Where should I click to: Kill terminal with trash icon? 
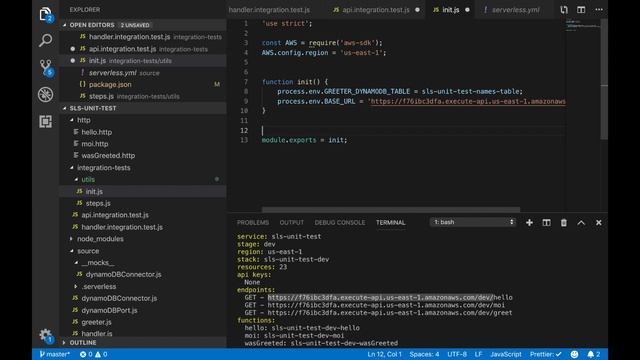(x=564, y=222)
